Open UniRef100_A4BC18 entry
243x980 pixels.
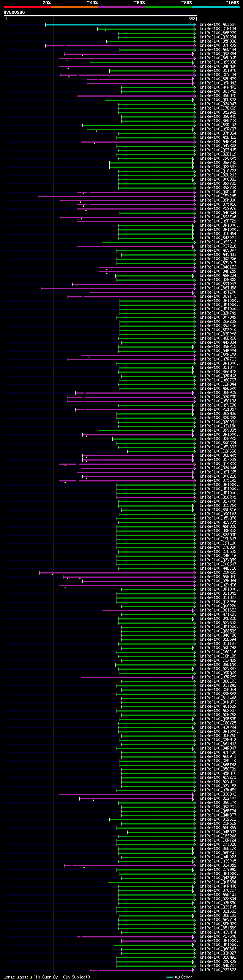click(218, 569)
